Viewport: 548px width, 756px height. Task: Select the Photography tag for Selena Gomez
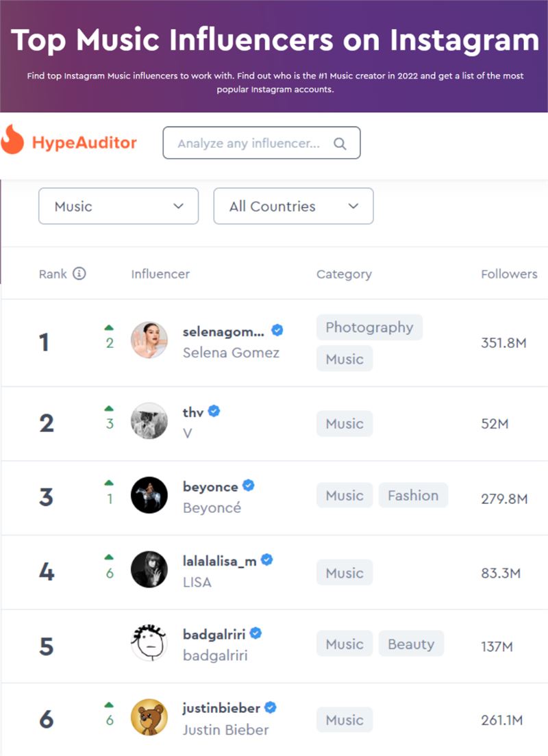(369, 327)
